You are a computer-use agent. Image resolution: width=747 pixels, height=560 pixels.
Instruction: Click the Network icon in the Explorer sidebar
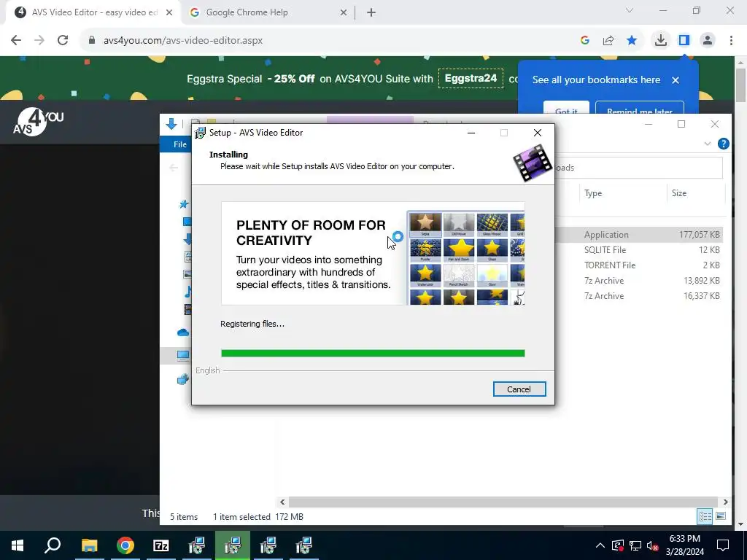(183, 379)
